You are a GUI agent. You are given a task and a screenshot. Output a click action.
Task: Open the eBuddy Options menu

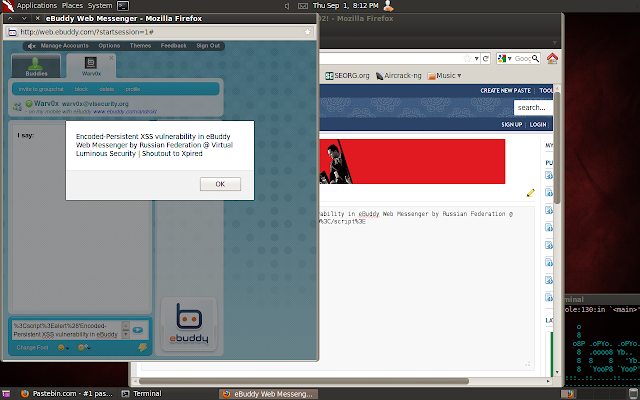109,46
